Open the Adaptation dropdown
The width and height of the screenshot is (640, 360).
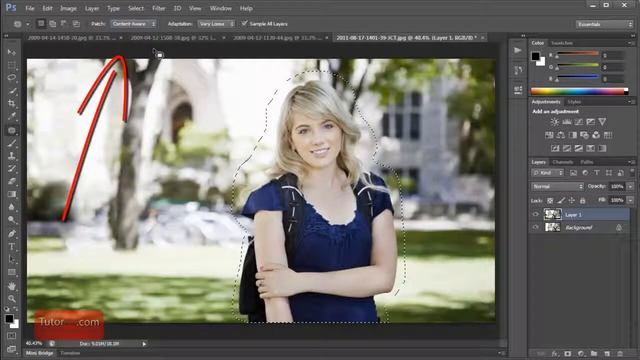click(216, 24)
